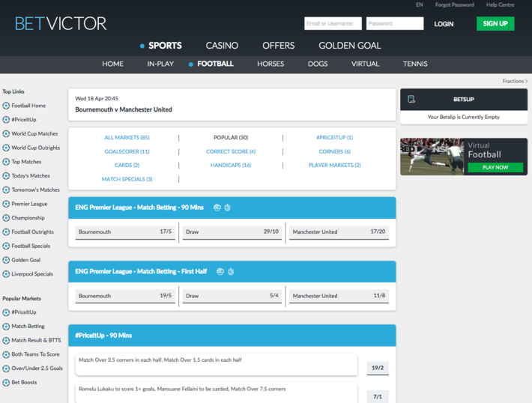Open the Offers section
This screenshot has width=532, height=403.
[279, 46]
